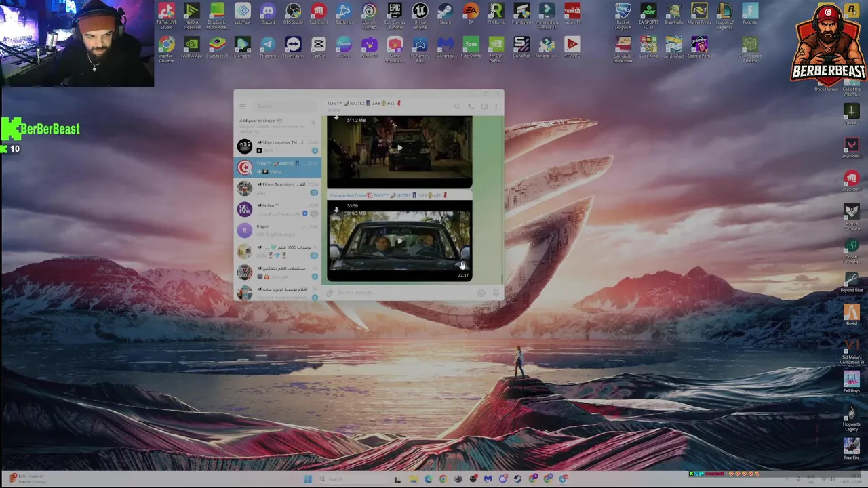The height and width of the screenshot is (488, 868).
Task: Open Steam desktop shortcut
Action: (445, 14)
